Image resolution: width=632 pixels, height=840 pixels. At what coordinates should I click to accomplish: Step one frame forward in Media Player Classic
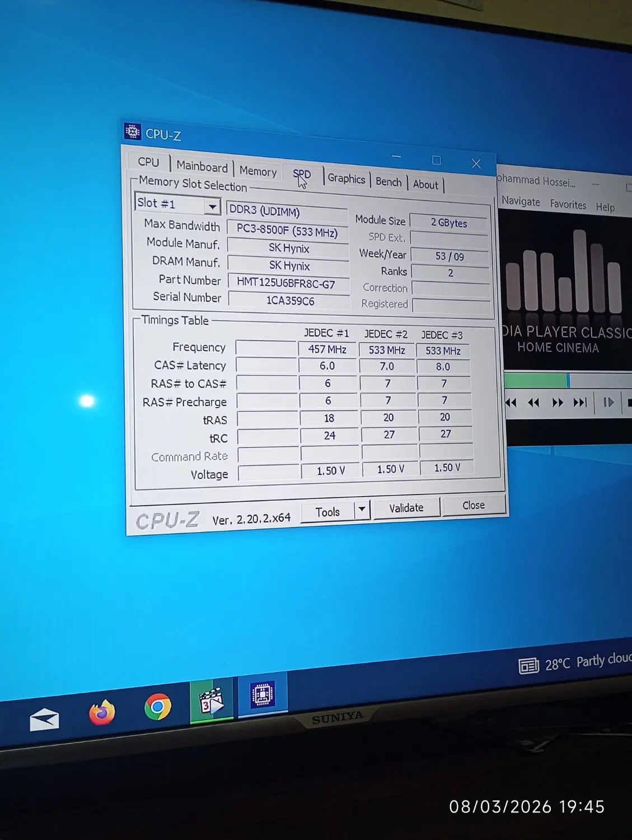(608, 403)
